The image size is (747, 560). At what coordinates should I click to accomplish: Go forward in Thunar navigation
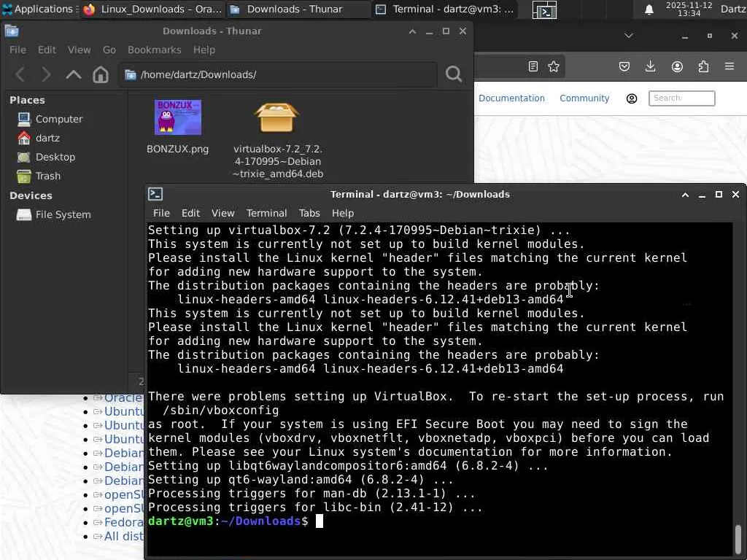(46, 75)
